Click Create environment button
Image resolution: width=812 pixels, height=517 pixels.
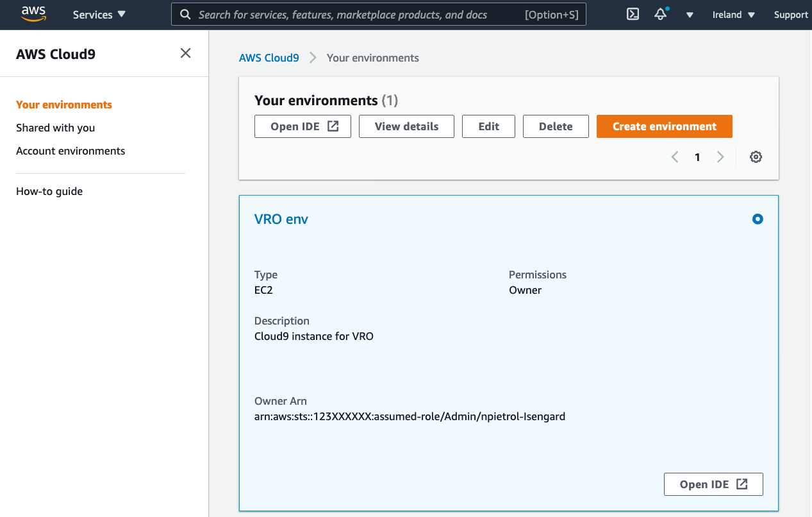665,126
